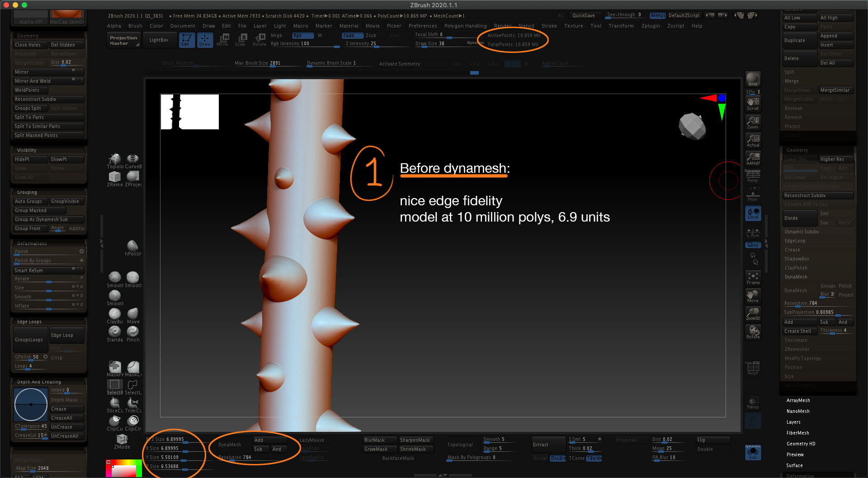The width and height of the screenshot is (868, 478).
Task: Click the Zoom3D navigation icon
Action: coord(753,313)
